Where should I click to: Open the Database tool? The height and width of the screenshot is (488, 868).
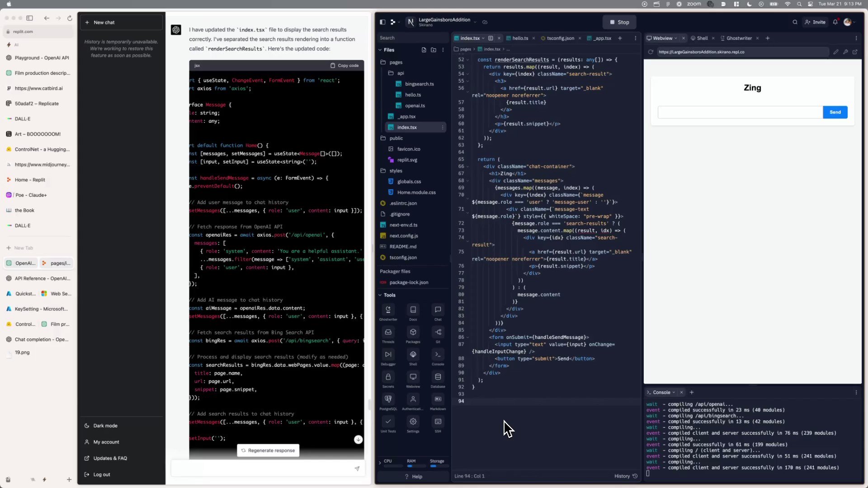point(438,377)
